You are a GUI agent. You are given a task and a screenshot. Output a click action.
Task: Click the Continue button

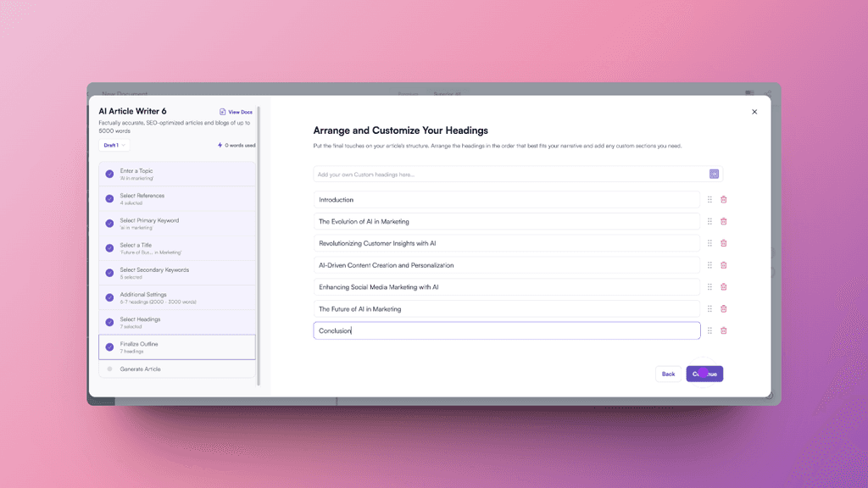click(704, 374)
